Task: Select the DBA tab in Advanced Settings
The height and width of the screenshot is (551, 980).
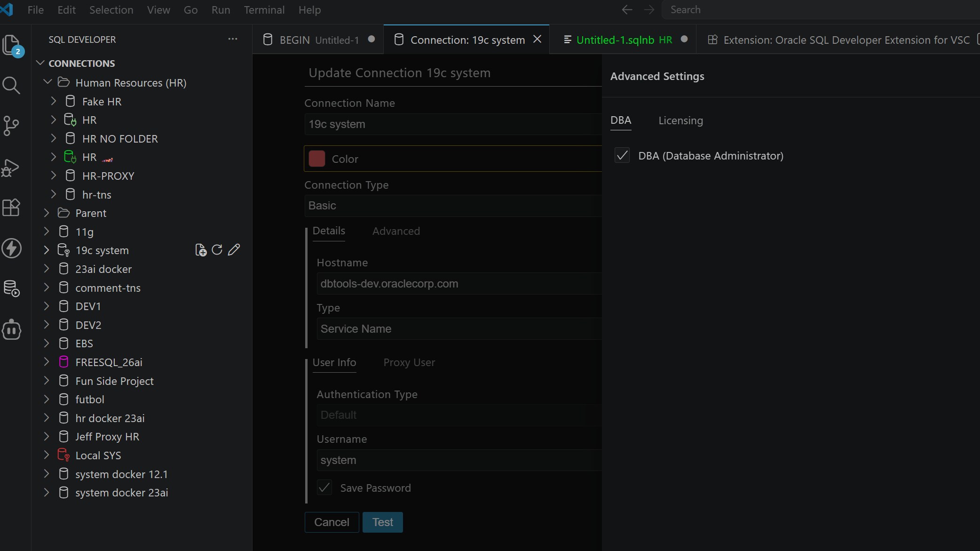Action: (621, 120)
